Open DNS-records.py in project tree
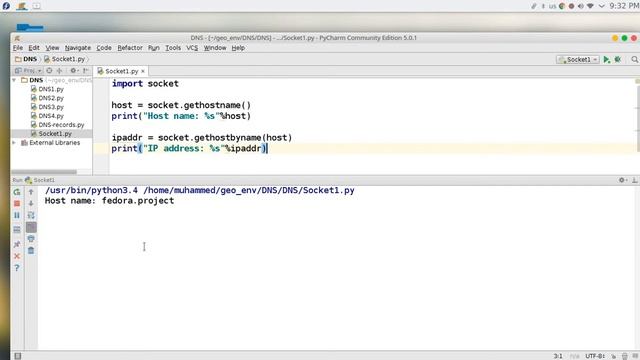 pos(57,125)
